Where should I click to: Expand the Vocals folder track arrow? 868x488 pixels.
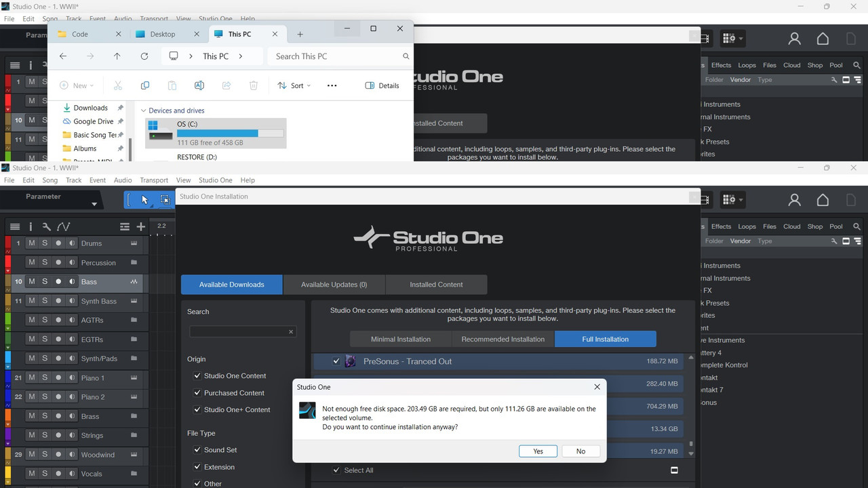(x=8, y=482)
